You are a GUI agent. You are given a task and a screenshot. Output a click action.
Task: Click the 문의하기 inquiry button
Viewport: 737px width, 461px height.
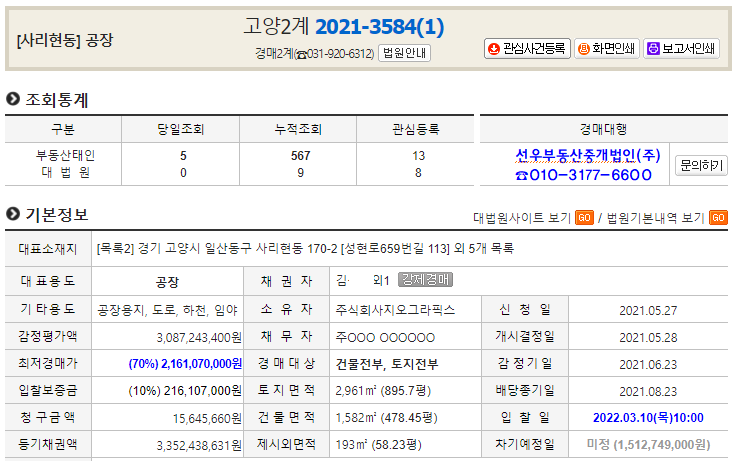pos(701,165)
